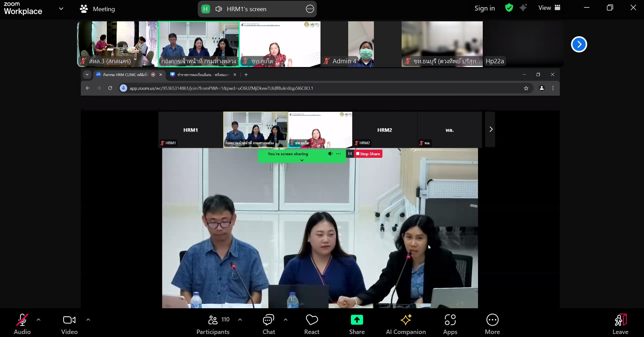The height and width of the screenshot is (337, 644).
Task: Click the Sign in link
Action: tap(484, 8)
